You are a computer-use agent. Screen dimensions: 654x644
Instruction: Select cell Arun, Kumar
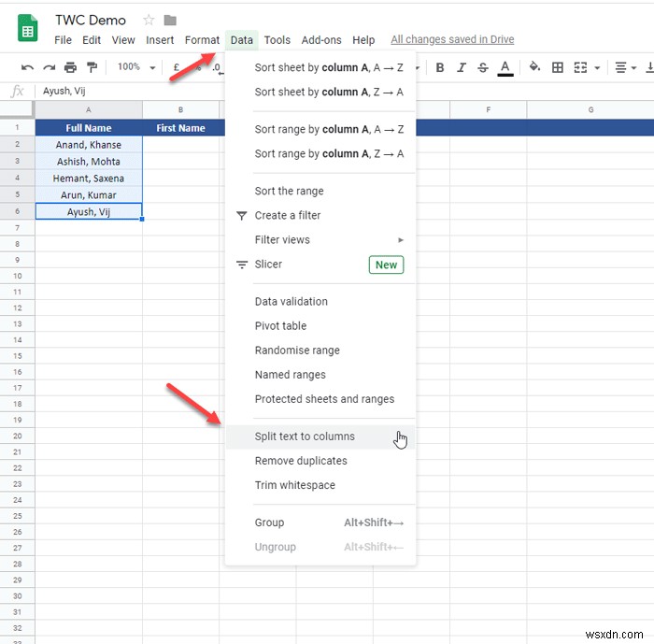pyautogui.click(x=89, y=195)
